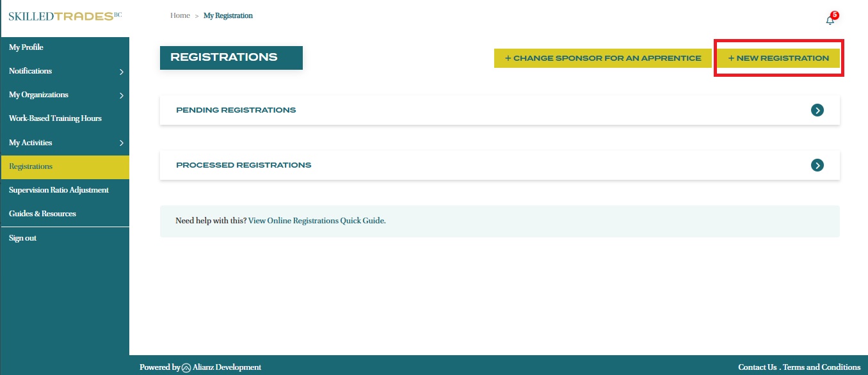Image resolution: width=868 pixels, height=375 pixels.
Task: Select Registrations in the sidebar
Action: tap(31, 166)
